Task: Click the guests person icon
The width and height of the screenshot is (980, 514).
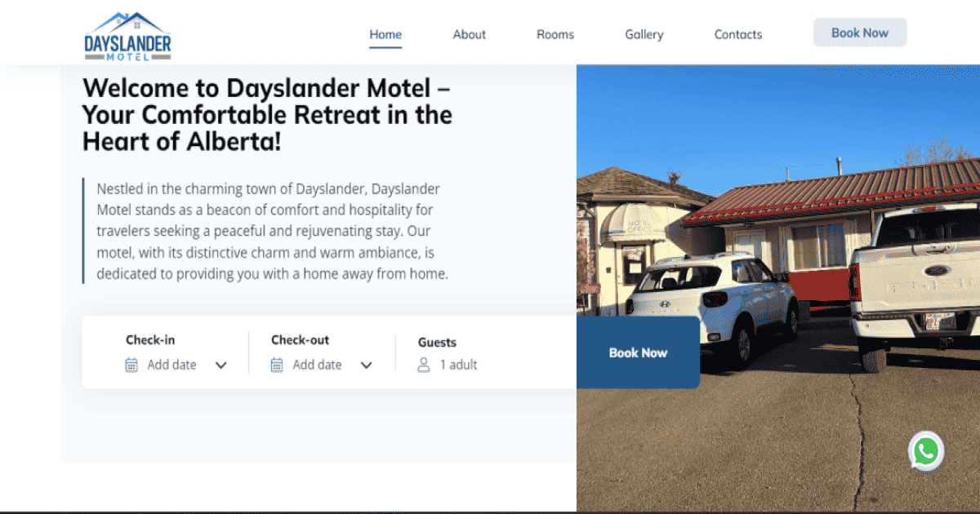Action: coord(424,365)
